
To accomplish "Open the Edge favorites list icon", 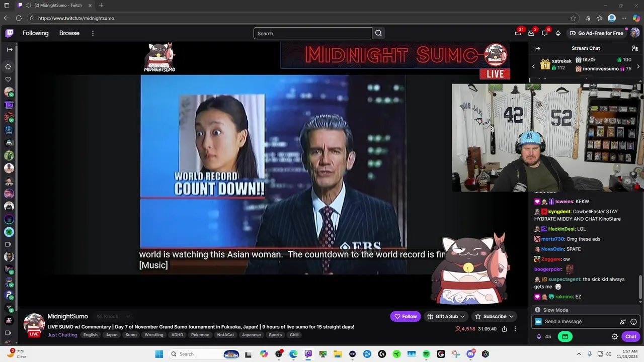I will point(600,18).
